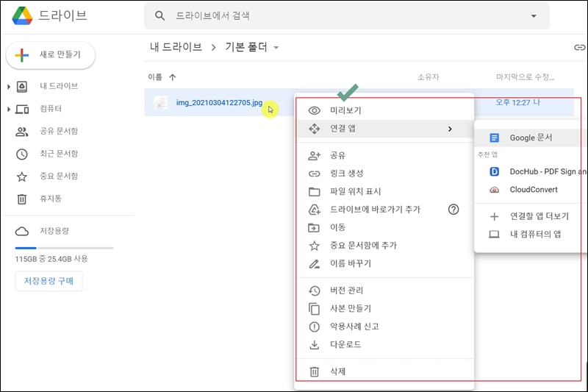Click the star icon beside 중요 문서함에 추가
This screenshot has width=588, height=392.
point(315,246)
